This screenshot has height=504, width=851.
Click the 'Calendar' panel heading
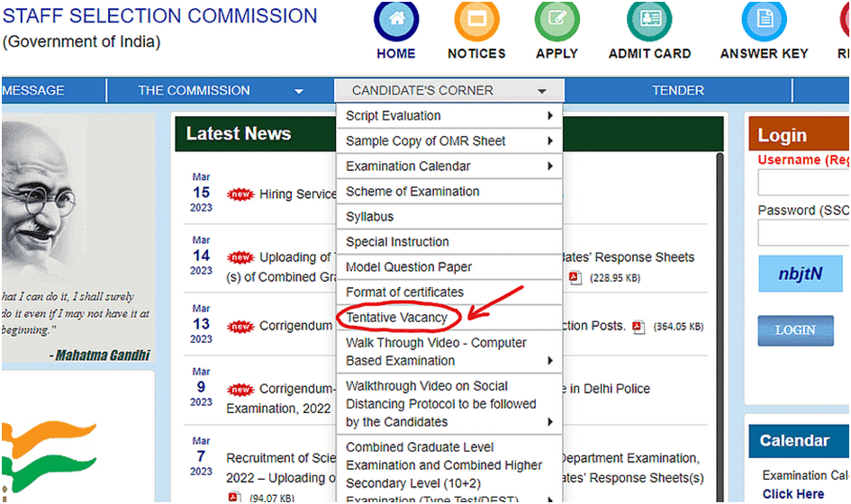[794, 440]
